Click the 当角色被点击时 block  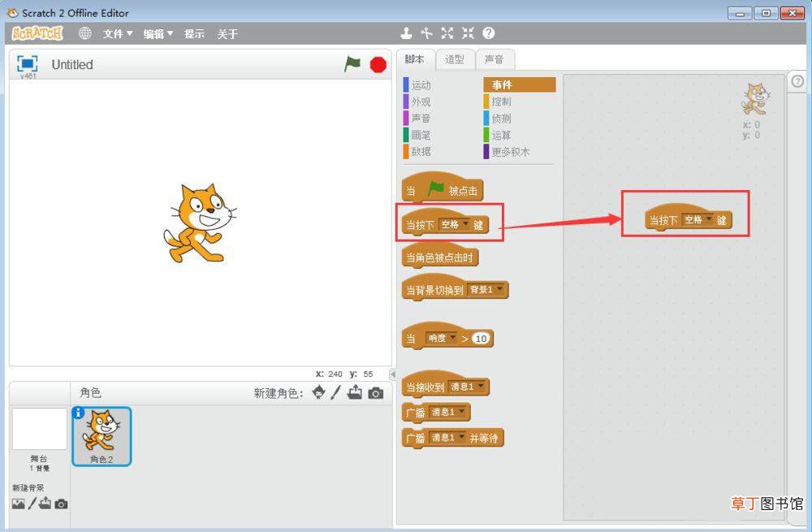pos(440,256)
